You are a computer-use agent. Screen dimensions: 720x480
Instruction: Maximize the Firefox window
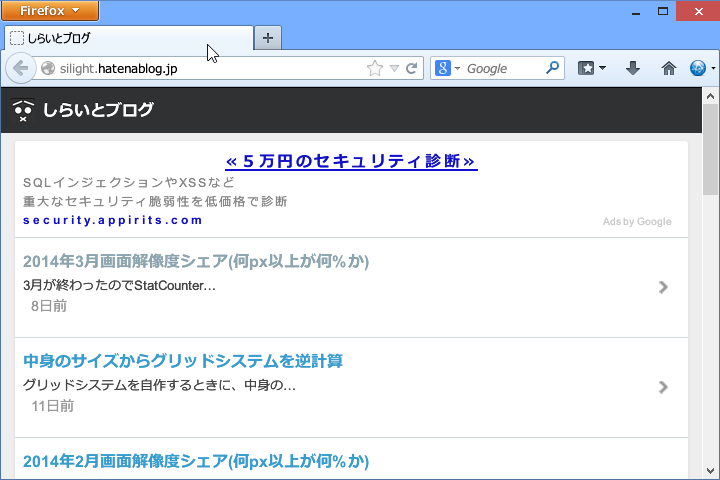point(663,11)
